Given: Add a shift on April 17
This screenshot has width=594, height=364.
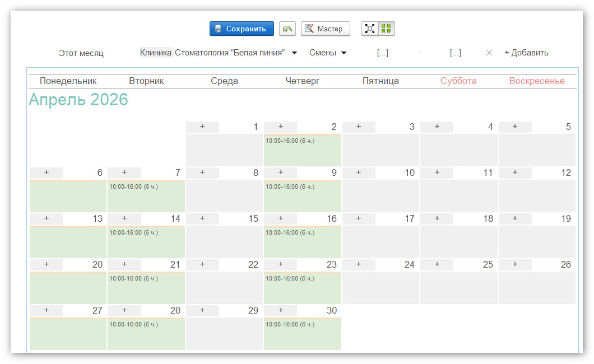Looking at the screenshot, I should click(x=359, y=218).
